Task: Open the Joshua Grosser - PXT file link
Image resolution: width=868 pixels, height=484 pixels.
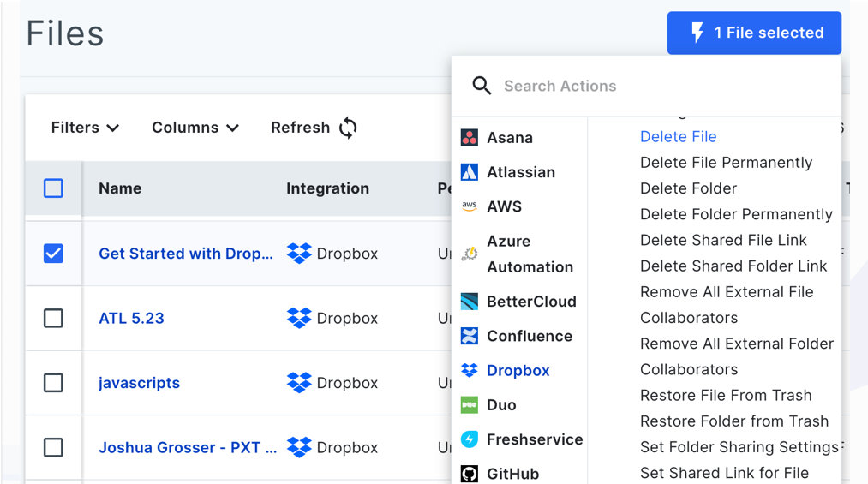Action: click(x=188, y=447)
